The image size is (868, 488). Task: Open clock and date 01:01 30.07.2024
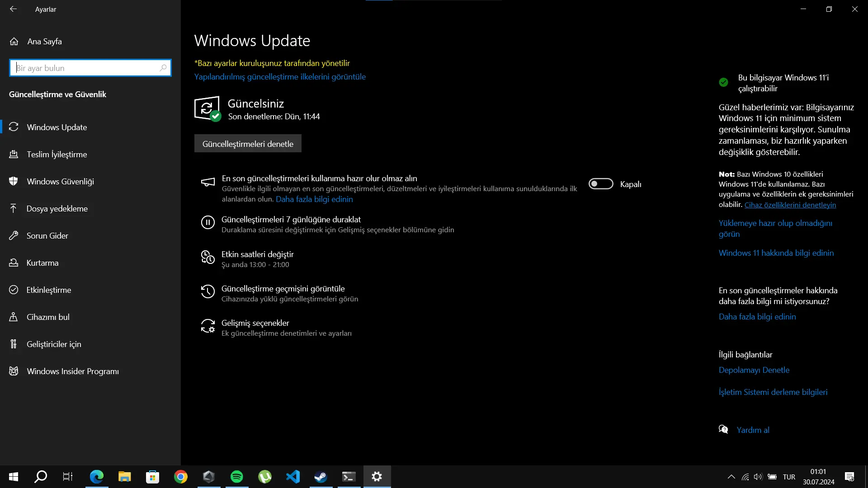click(x=818, y=477)
